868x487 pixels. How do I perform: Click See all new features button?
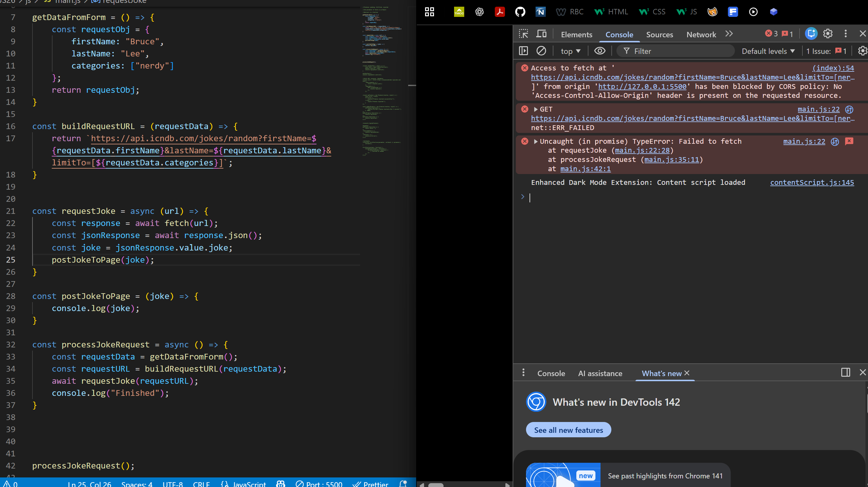point(568,430)
